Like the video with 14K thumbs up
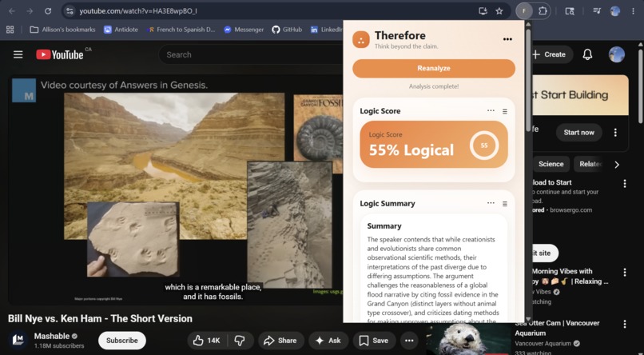The width and height of the screenshot is (644, 355). 207,341
